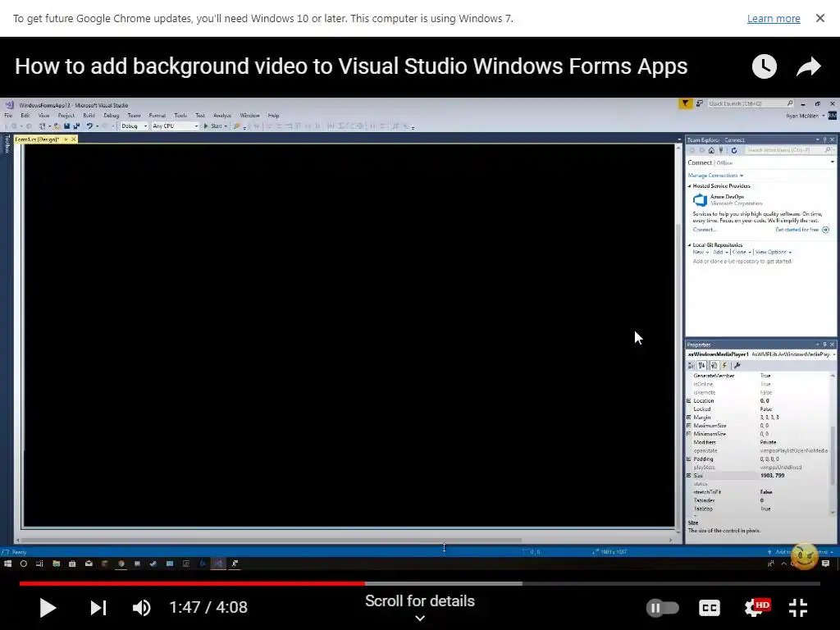Image resolution: width=840 pixels, height=630 pixels.
Task: Dismiss the Chrome update notice
Action: click(x=819, y=18)
